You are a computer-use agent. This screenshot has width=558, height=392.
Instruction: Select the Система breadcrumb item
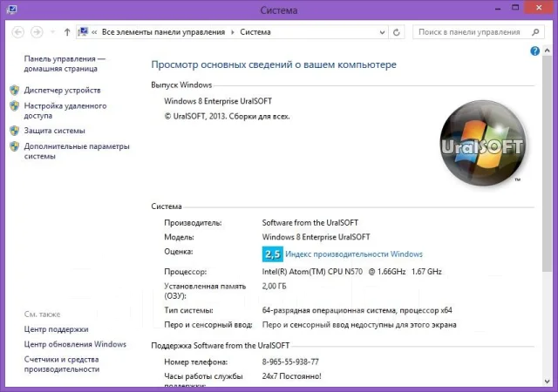point(255,32)
